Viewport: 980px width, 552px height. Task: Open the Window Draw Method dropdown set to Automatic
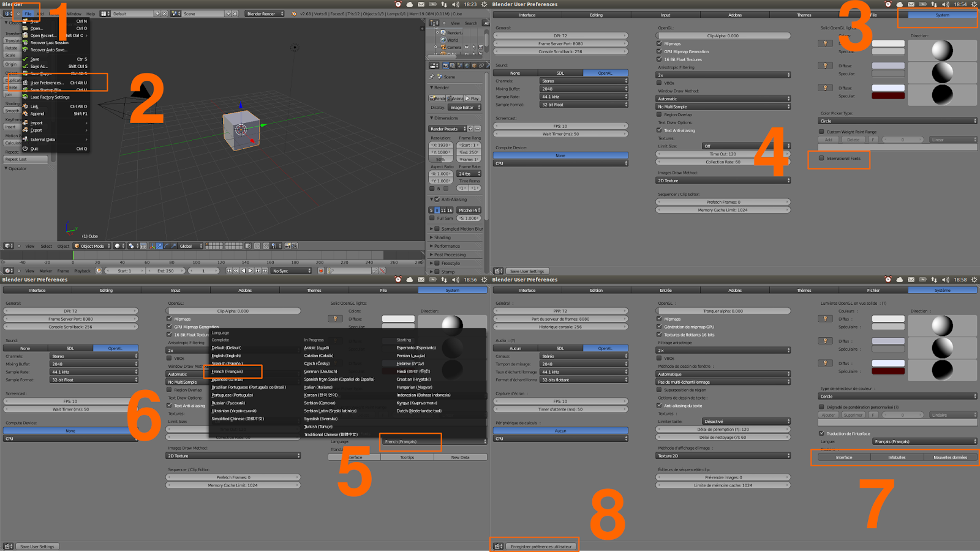(723, 98)
